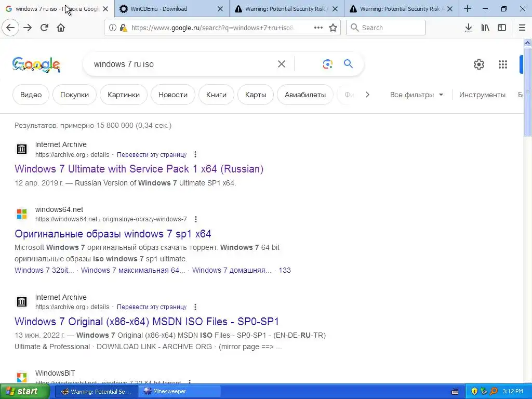Click the Google doodle logo
The width and height of the screenshot is (532, 399).
pyautogui.click(x=36, y=64)
